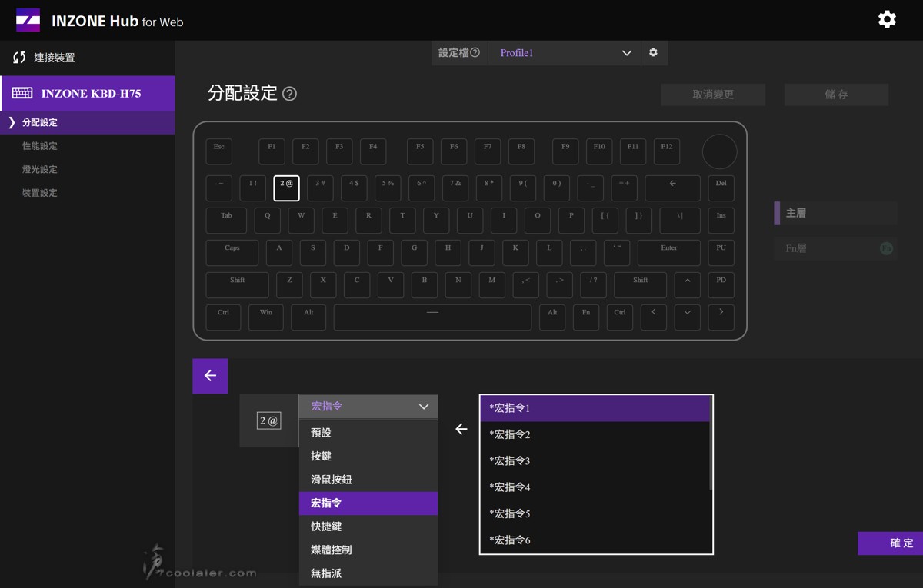Select the Tab key
Viewport: 923px width, 588px height.
click(226, 220)
